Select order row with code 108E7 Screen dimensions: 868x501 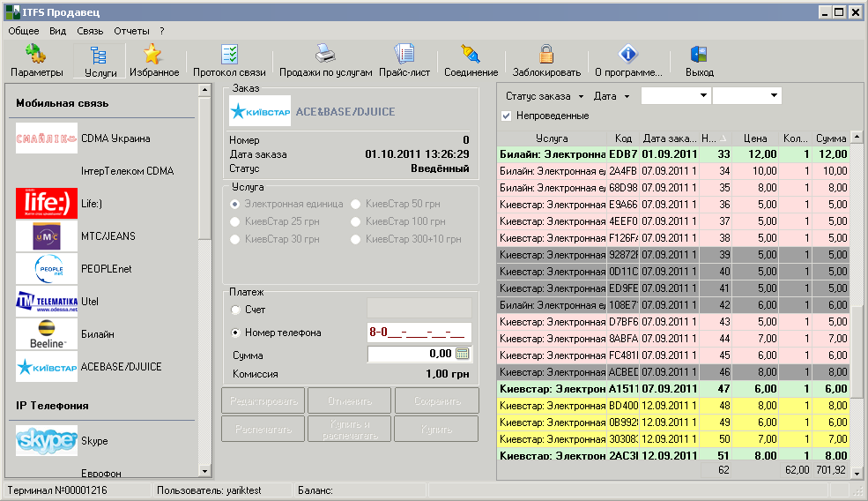tap(673, 305)
